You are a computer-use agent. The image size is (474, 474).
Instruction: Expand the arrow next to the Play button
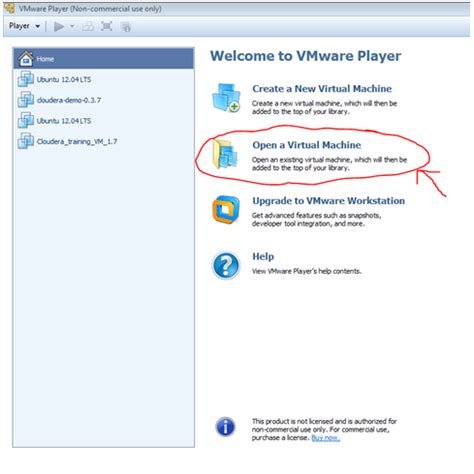(72, 26)
